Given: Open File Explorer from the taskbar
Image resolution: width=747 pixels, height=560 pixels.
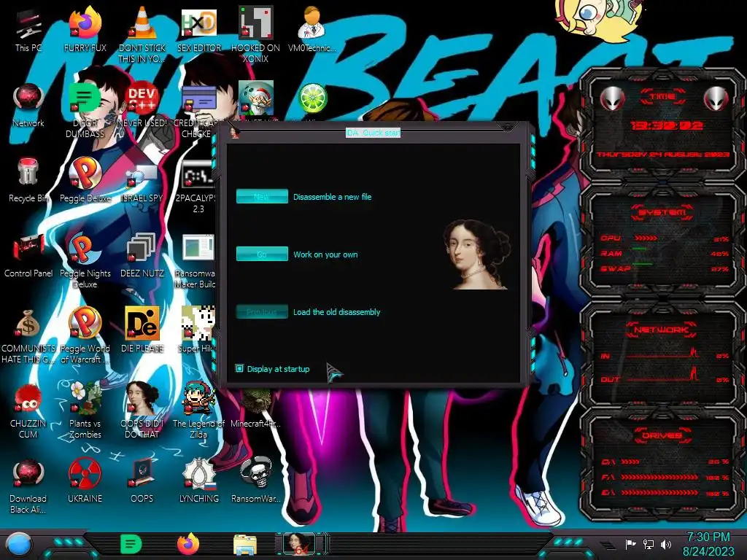Looking at the screenshot, I should [245, 545].
